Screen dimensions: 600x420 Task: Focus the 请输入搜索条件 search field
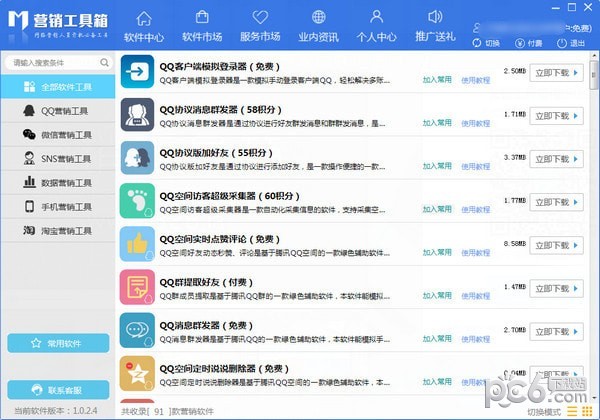pyautogui.click(x=58, y=62)
